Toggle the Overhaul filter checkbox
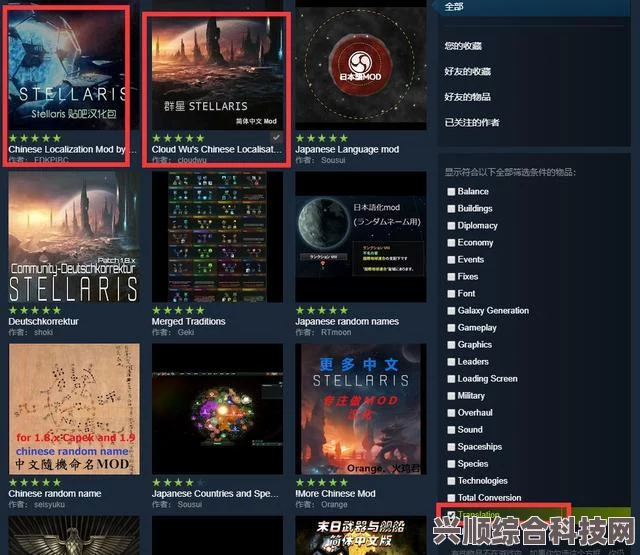This screenshot has height=555, width=640. pyautogui.click(x=451, y=413)
